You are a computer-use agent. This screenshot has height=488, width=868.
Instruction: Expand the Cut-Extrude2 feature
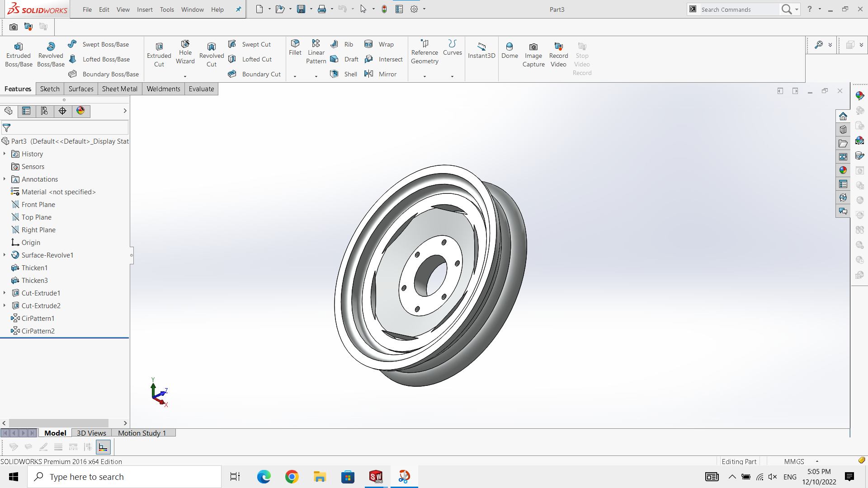(5, 305)
